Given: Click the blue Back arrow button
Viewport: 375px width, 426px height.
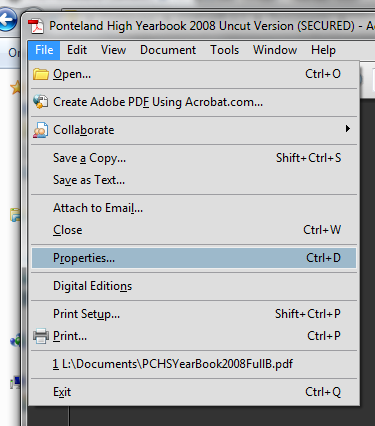Looking at the screenshot, I should click(x=7, y=20).
